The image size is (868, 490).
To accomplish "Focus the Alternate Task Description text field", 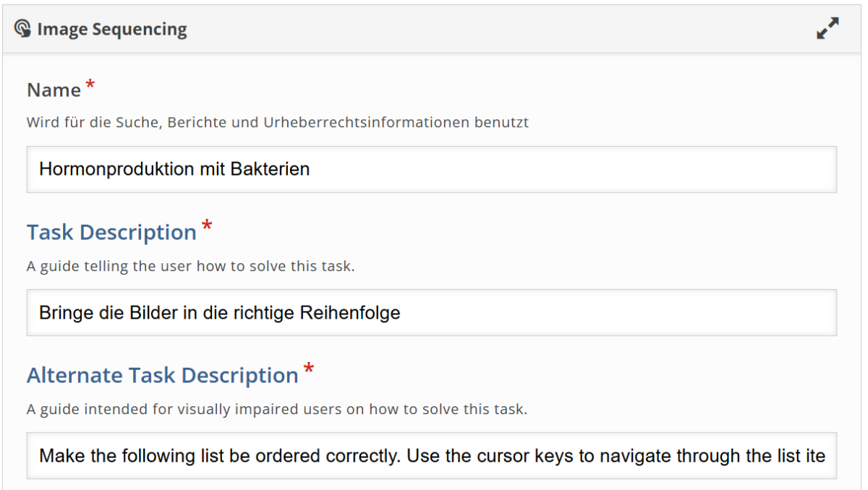I will pos(431,455).
